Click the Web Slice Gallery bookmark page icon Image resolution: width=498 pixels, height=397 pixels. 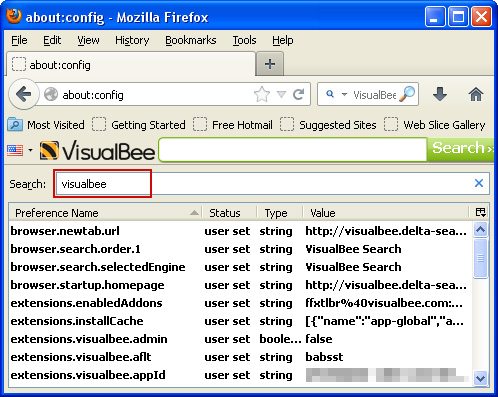(391, 125)
